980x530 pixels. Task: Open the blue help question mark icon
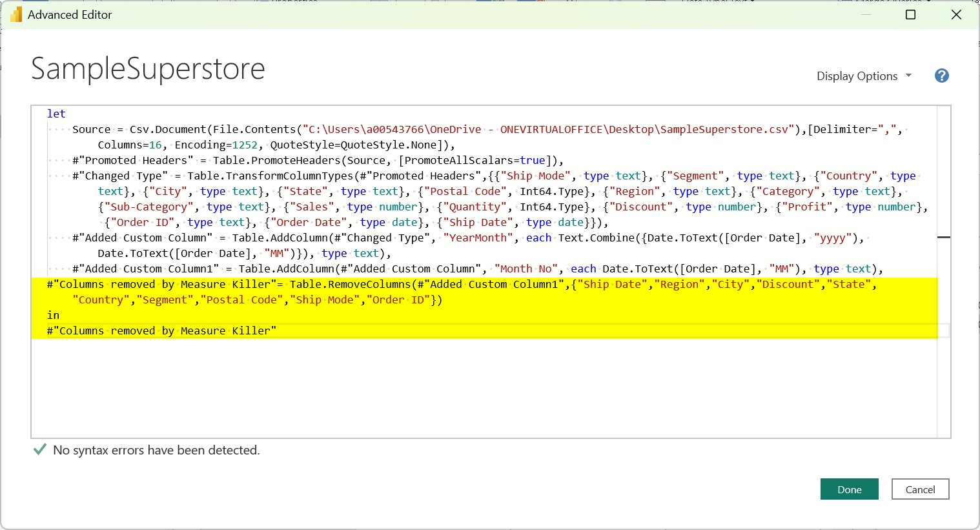(941, 76)
